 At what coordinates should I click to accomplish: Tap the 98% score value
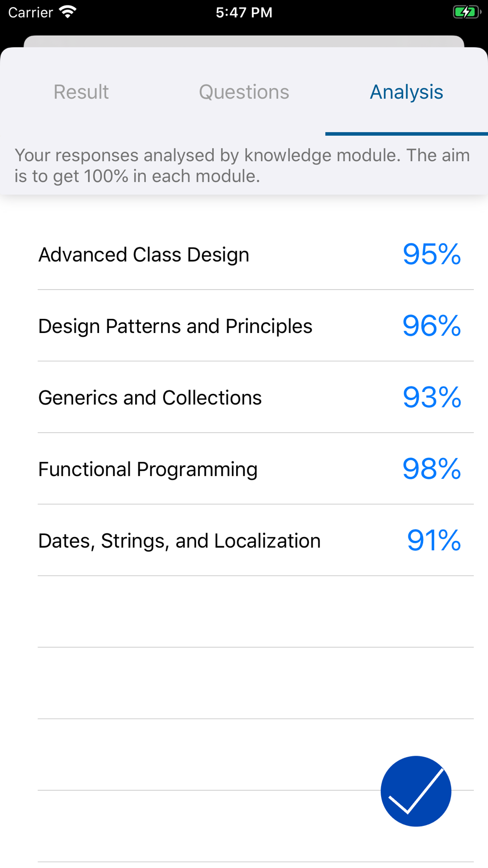pos(432,469)
